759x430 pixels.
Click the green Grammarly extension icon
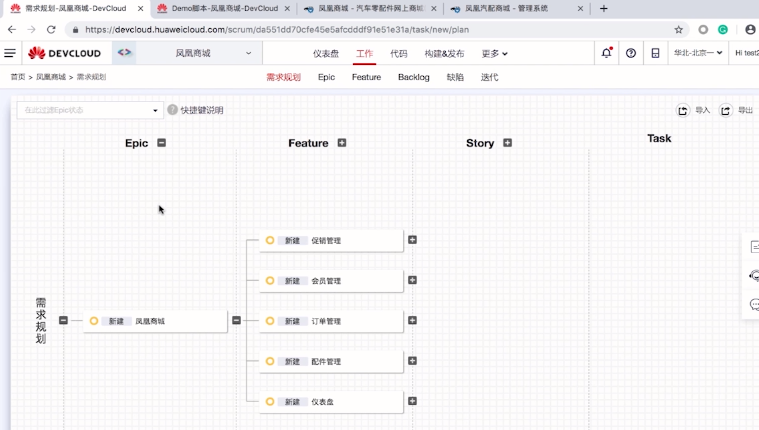pyautogui.click(x=723, y=30)
